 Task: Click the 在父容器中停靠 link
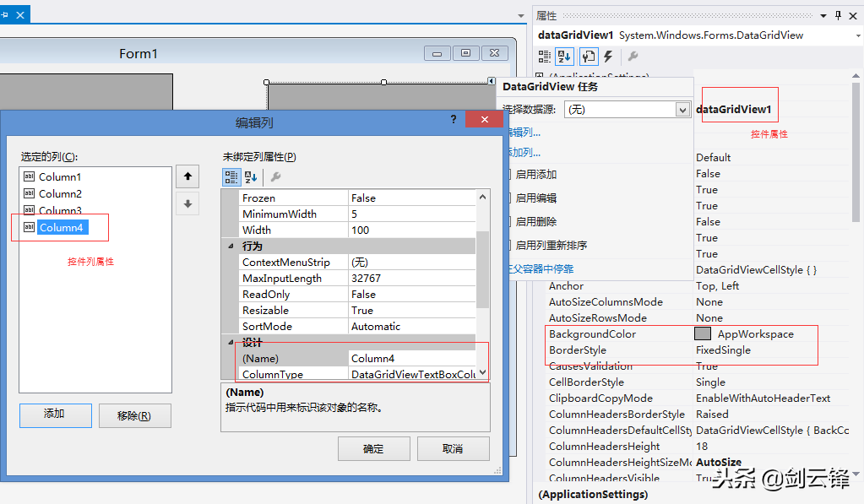(x=541, y=268)
